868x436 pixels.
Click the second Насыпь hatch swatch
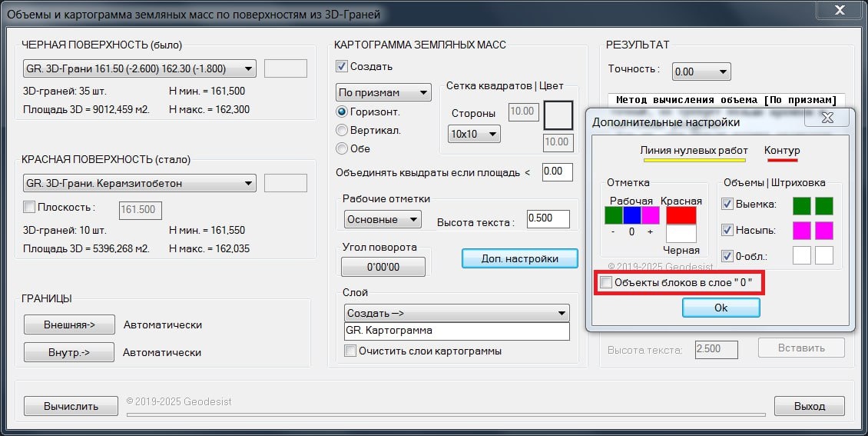point(824,231)
